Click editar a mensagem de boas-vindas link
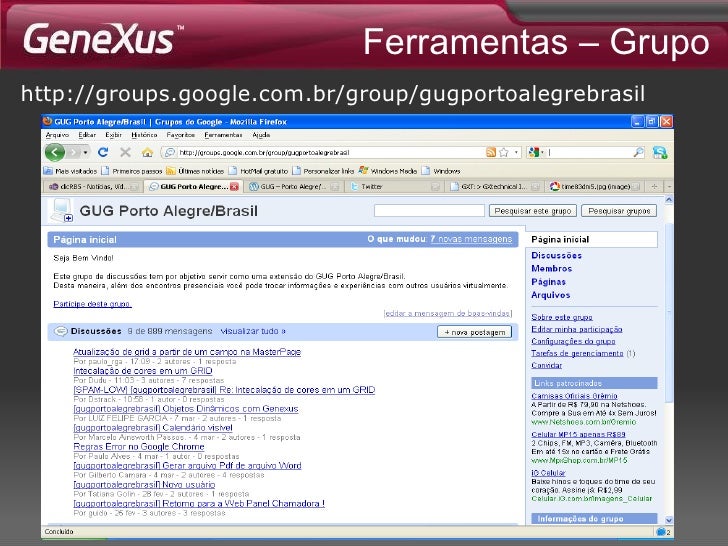Viewport: 728px width, 546px height. coord(448,313)
